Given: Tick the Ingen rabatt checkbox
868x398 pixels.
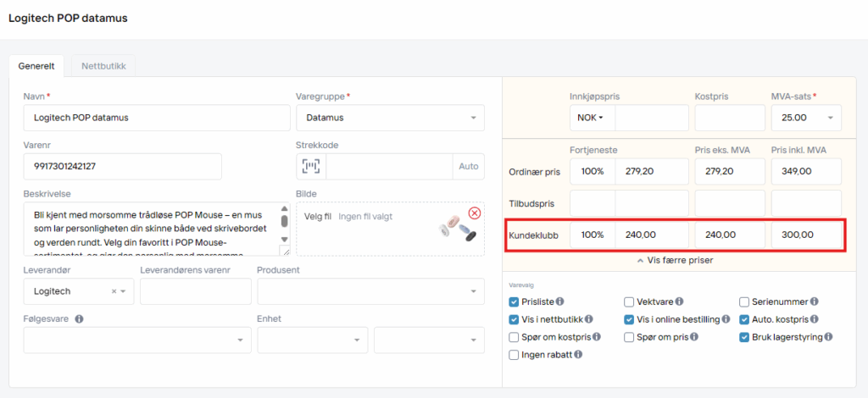Looking at the screenshot, I should click(x=514, y=355).
